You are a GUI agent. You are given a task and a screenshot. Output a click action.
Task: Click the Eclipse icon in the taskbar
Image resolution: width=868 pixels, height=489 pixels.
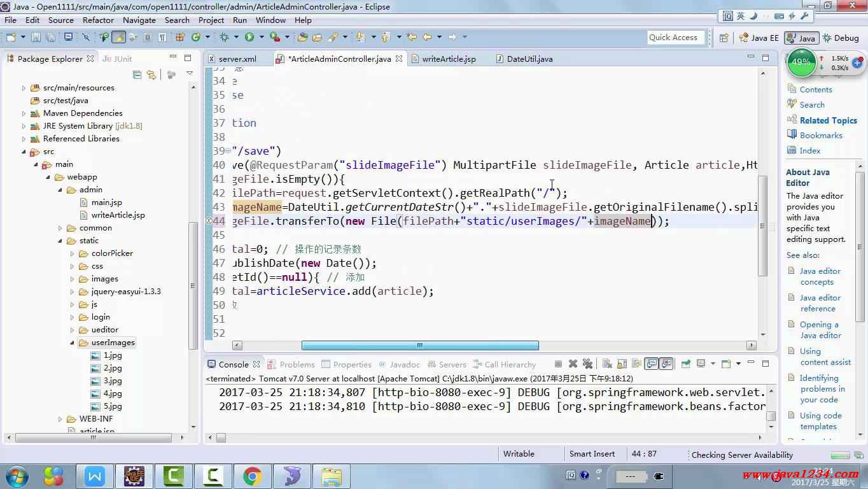click(134, 476)
